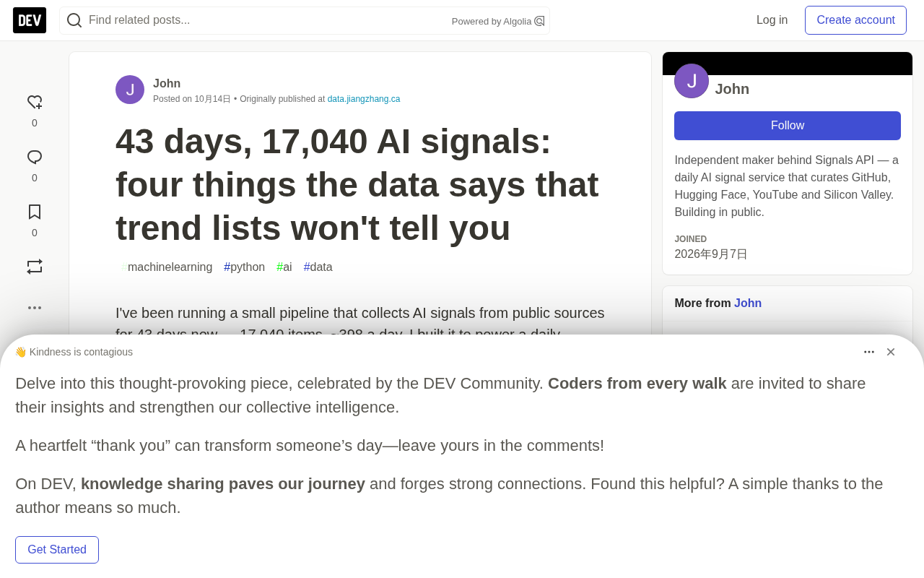The height and width of the screenshot is (578, 924).
Task: Open John's sidebar profile avatar
Action: 692,81
